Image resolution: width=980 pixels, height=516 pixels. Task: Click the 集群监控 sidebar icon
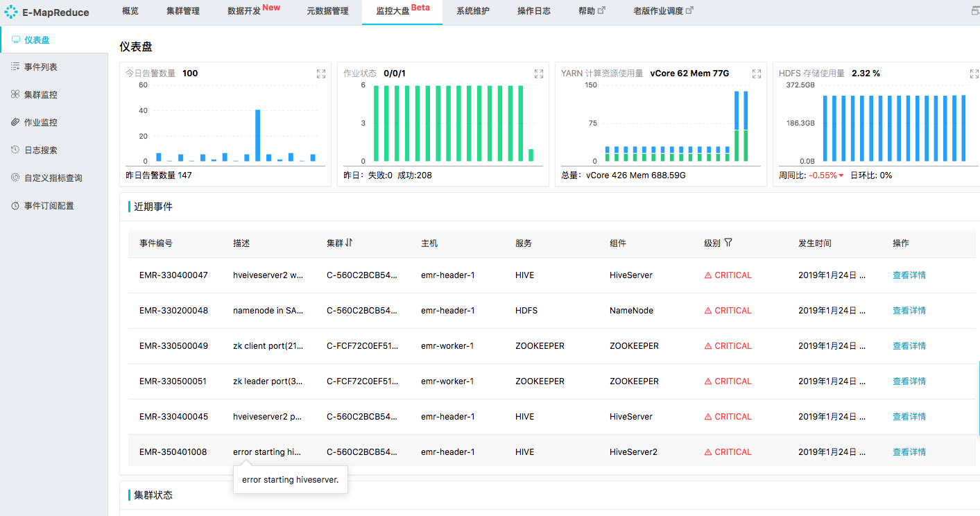15,94
